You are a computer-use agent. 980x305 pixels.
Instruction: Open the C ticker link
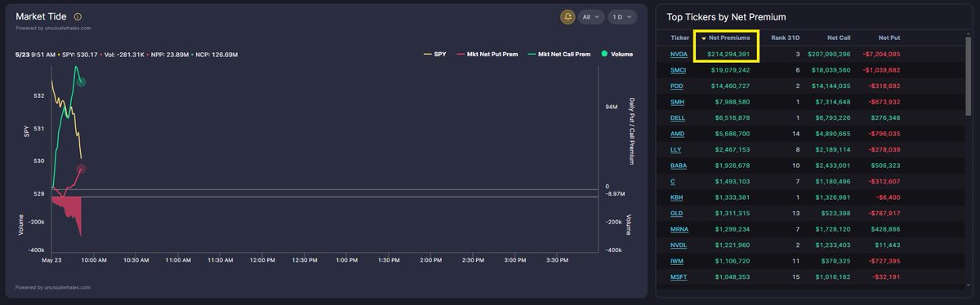pyautogui.click(x=673, y=181)
